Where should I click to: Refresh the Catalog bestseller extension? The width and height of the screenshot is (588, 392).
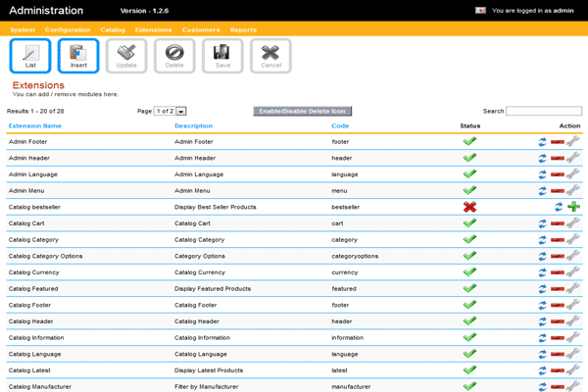pos(559,207)
